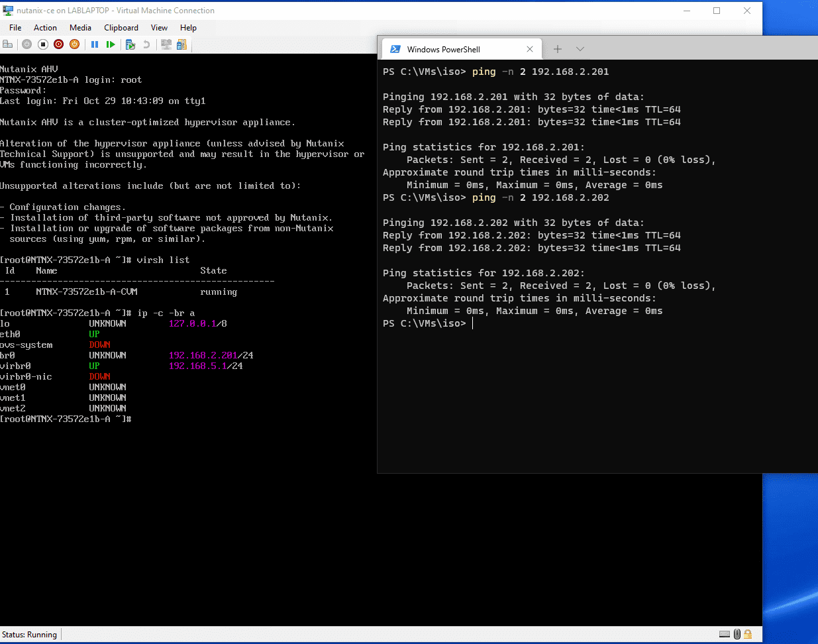Open the Clipboard menu
This screenshot has width=818, height=644.
121,28
